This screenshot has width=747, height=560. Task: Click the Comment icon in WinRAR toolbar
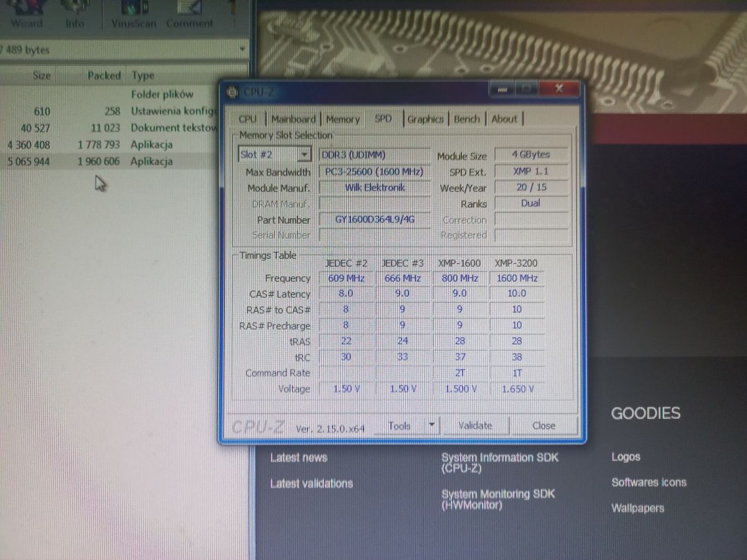tap(190, 14)
